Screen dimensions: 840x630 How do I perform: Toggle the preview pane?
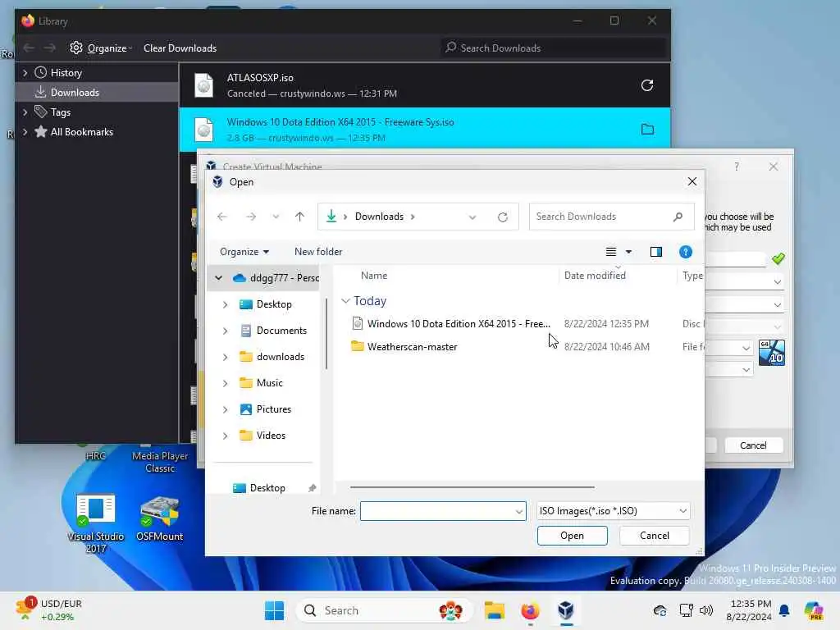(x=655, y=252)
